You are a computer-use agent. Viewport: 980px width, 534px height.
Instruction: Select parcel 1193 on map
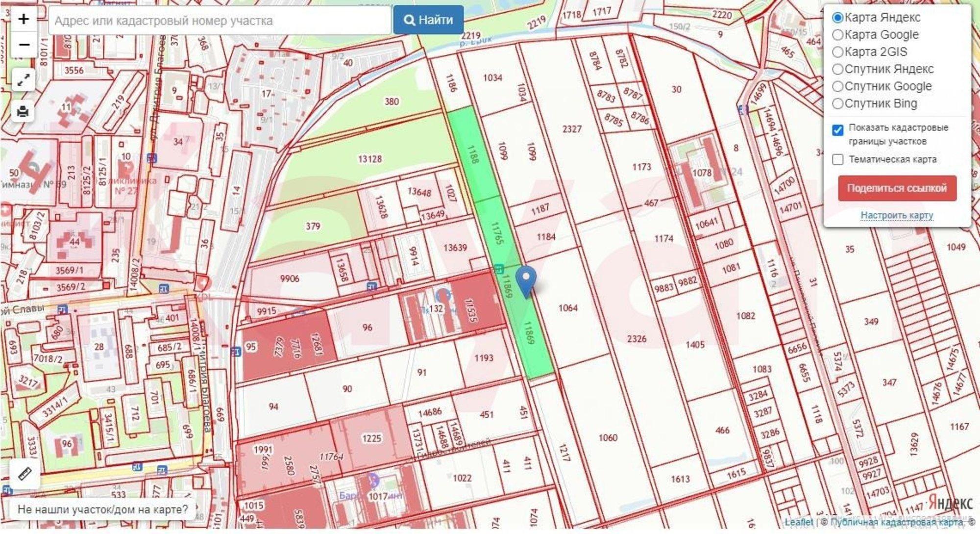pyautogui.click(x=483, y=358)
